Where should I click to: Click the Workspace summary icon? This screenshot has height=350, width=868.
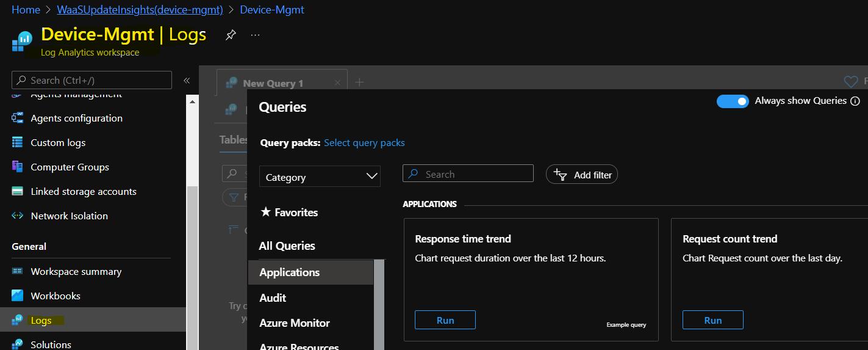18,271
